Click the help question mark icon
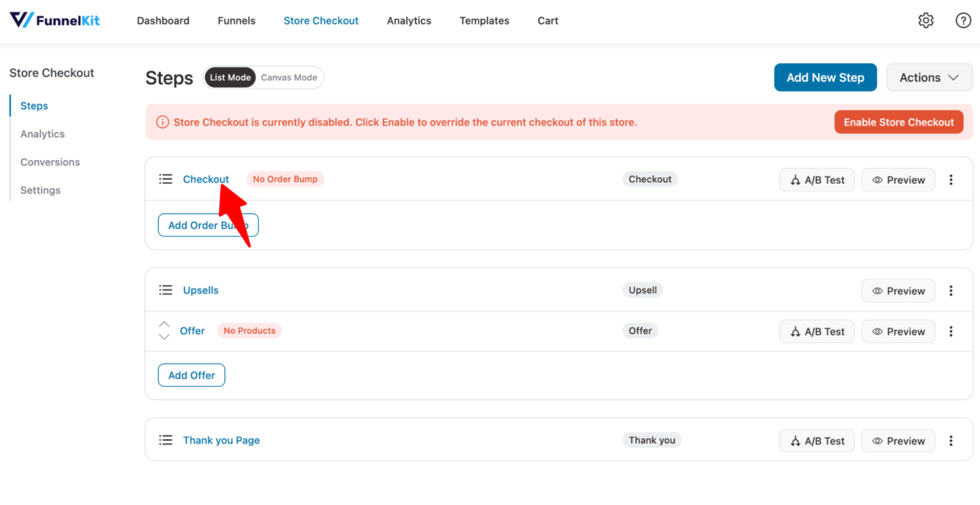Screen dimensions: 980x505 (963, 20)
